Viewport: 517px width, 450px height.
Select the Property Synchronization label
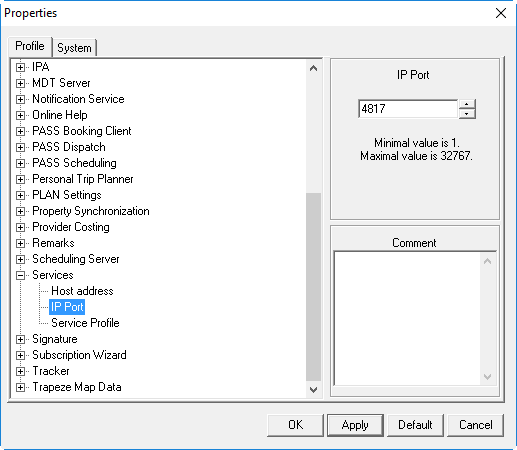91,211
